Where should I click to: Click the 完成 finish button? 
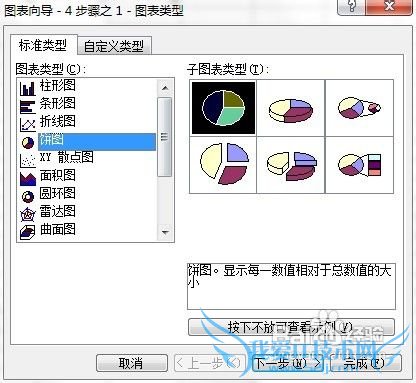(365, 363)
